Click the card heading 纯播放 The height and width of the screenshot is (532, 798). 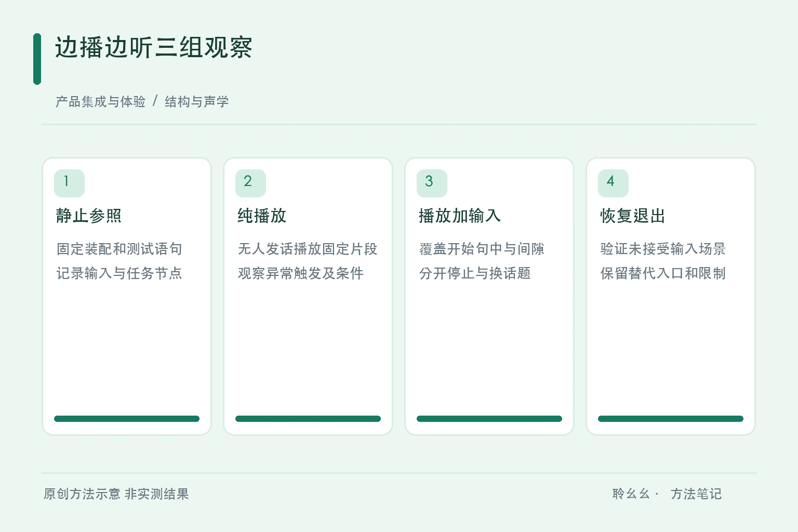point(262,216)
